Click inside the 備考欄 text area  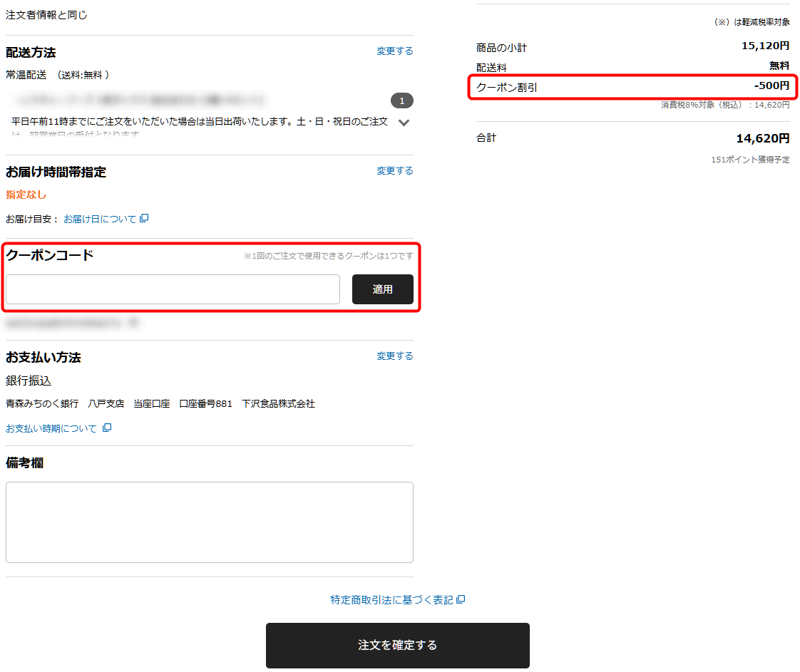pyautogui.click(x=209, y=522)
